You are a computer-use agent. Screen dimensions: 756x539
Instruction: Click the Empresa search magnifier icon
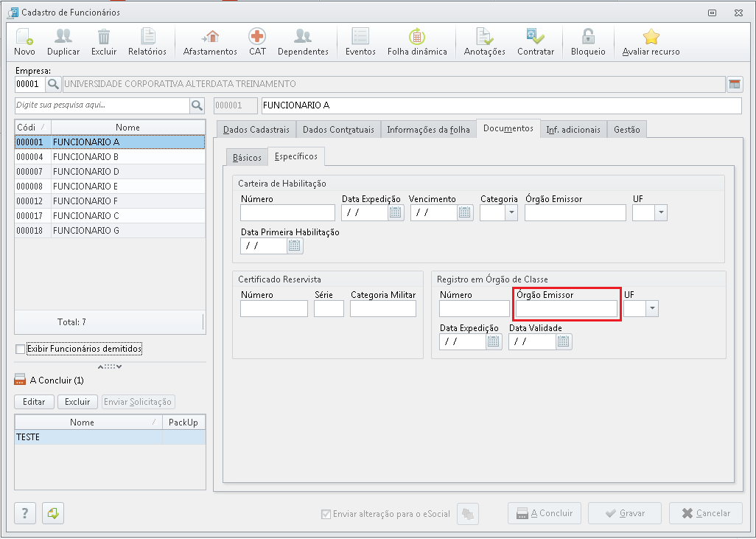(x=53, y=84)
